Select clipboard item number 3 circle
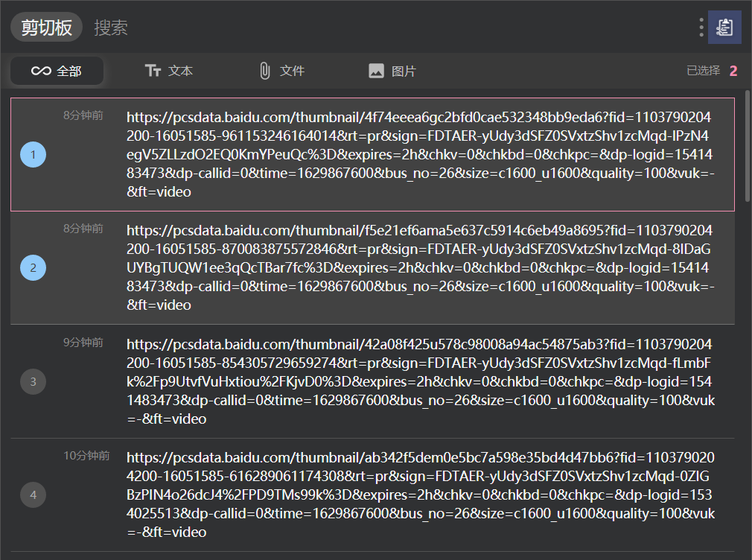Viewport: 752px width, 560px height. (x=33, y=381)
